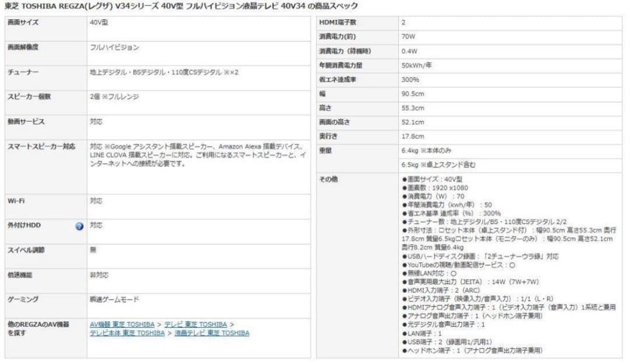Click the 90.5cm width value
This screenshot has height=364, width=630.
tap(412, 94)
